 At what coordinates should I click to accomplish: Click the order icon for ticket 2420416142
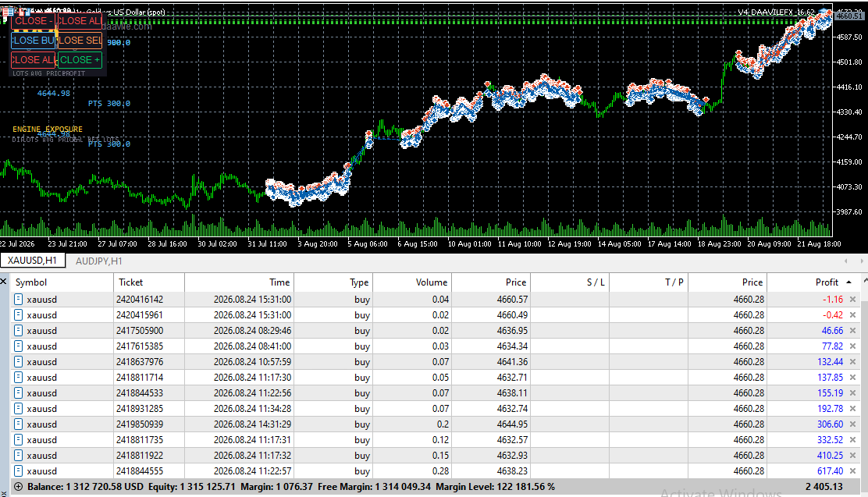(18, 300)
